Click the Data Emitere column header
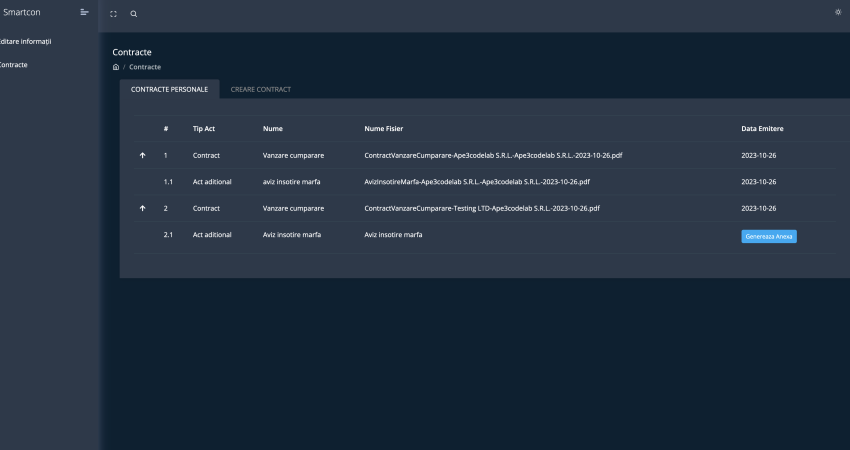 [762, 129]
